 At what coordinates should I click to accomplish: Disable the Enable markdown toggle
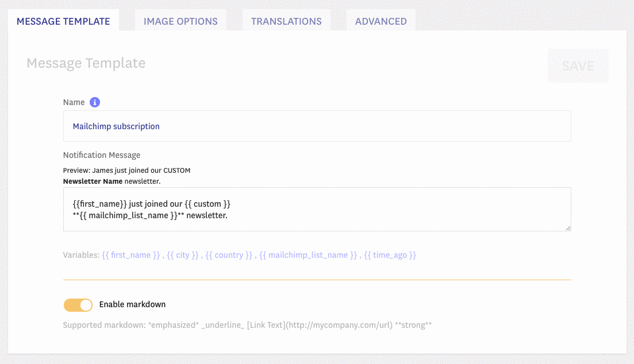(x=78, y=304)
